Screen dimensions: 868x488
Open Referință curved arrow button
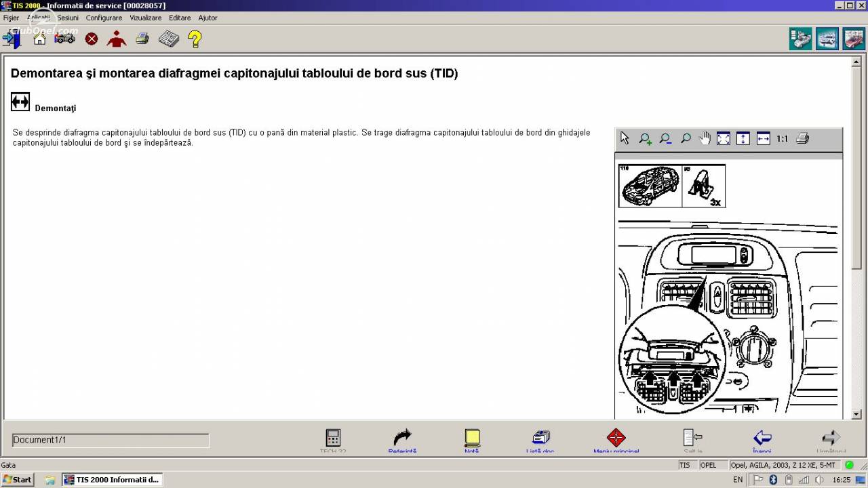402,441
